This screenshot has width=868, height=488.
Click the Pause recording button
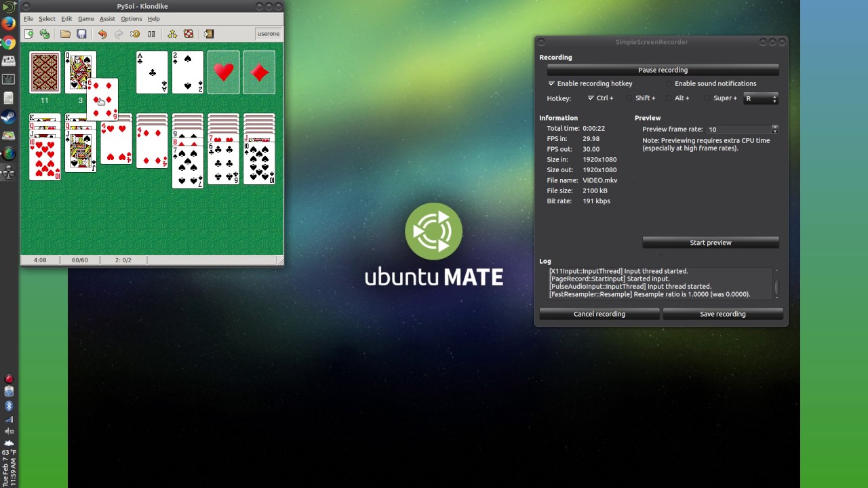pyautogui.click(x=663, y=70)
